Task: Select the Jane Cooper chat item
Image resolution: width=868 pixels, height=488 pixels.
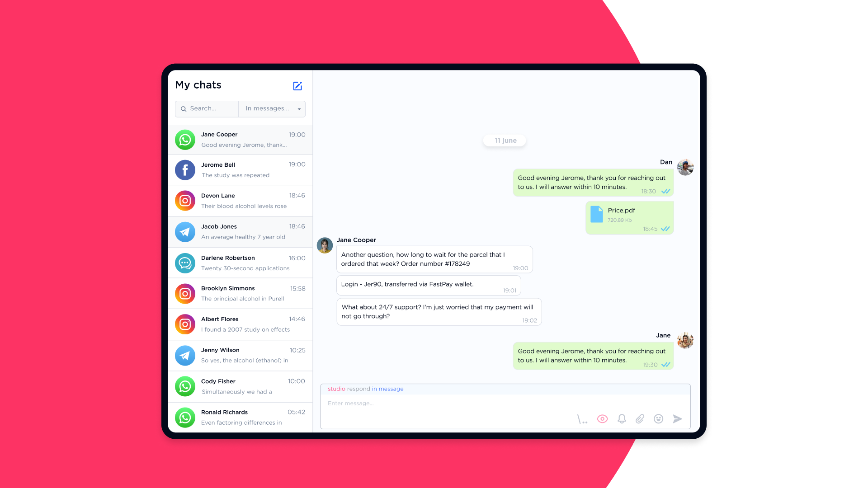Action: click(240, 139)
